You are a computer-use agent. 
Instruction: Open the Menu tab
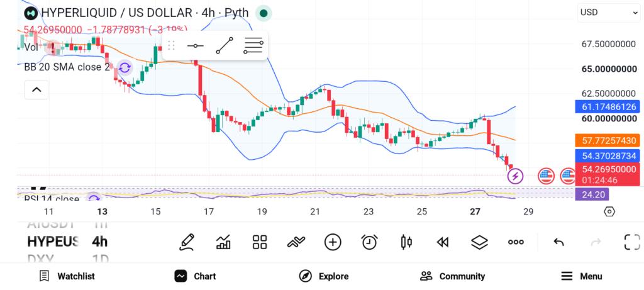click(x=581, y=276)
